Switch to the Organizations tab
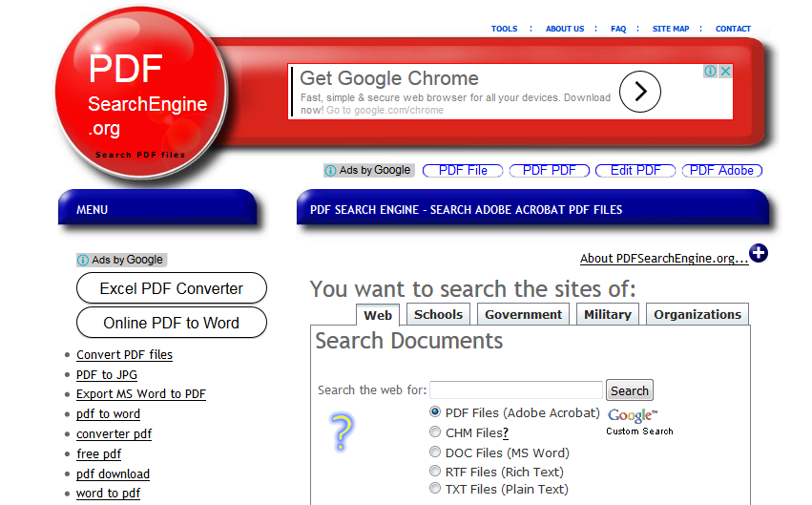Screen dimensions: 812x505 coord(697,314)
